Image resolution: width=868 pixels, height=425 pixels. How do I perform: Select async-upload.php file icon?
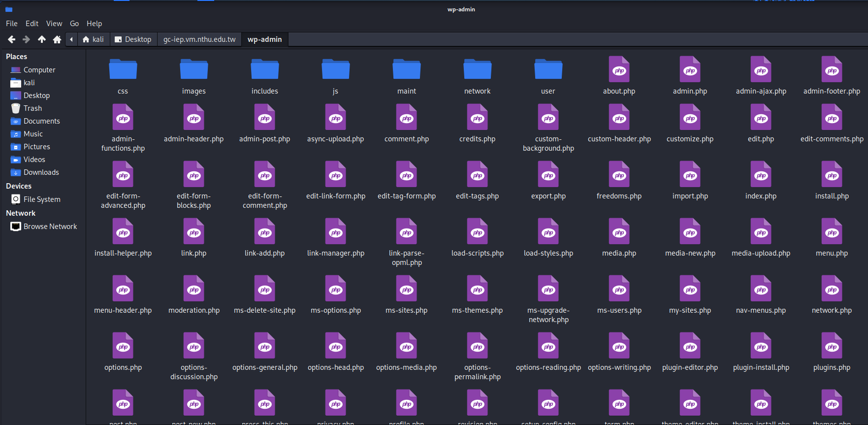pos(336,117)
